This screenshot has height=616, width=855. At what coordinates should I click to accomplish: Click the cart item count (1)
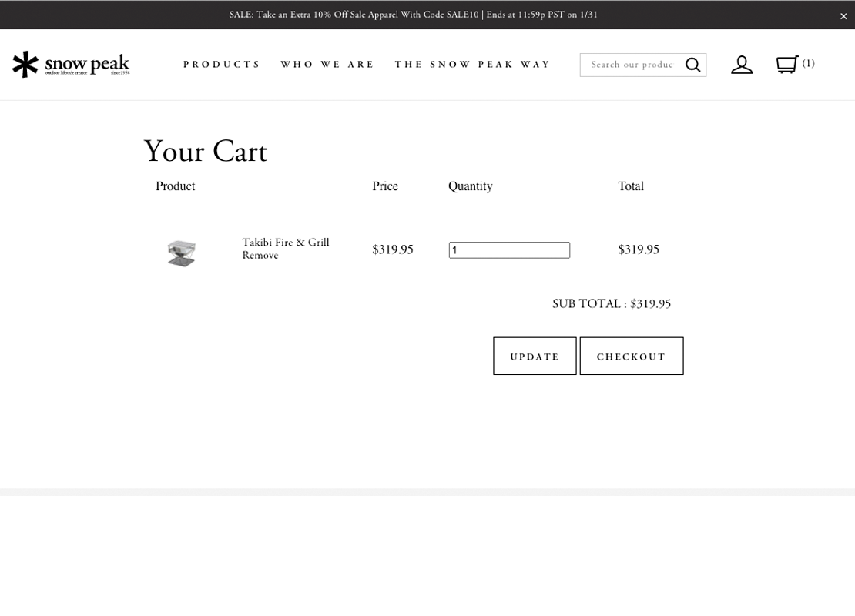(x=809, y=63)
